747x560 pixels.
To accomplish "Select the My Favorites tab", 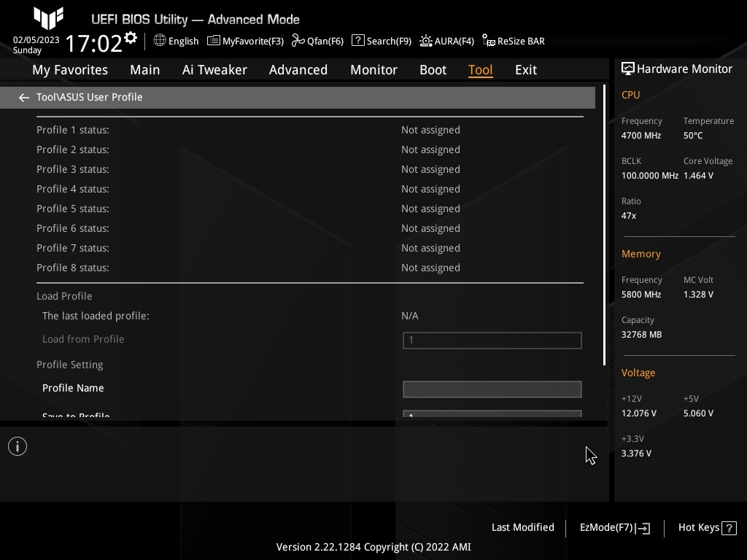I will (x=70, y=70).
